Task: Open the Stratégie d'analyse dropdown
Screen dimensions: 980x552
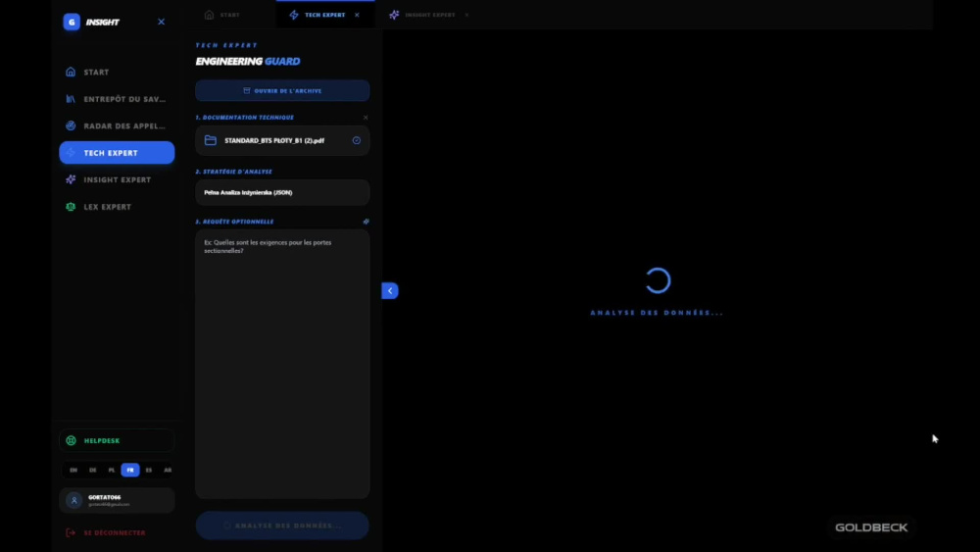Action: 282,192
